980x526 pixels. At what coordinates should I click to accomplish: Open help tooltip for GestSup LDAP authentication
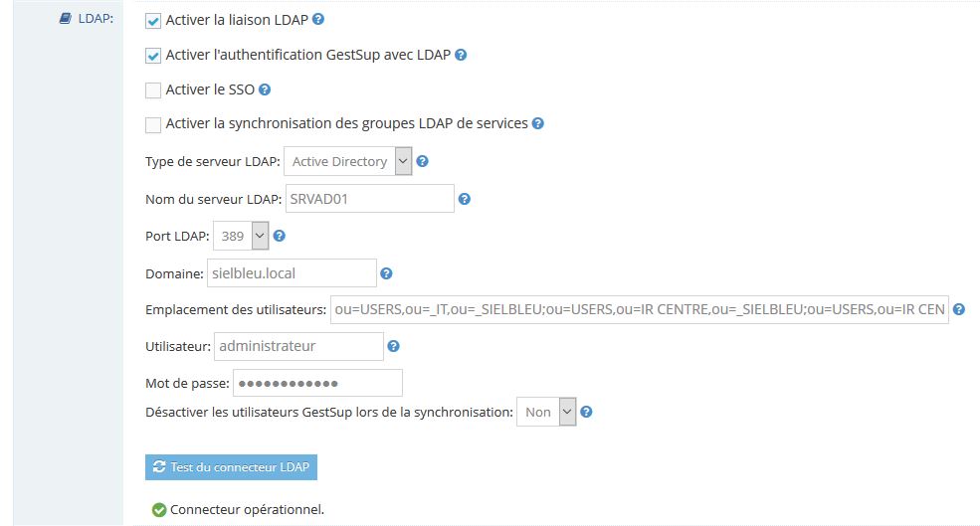click(x=461, y=55)
